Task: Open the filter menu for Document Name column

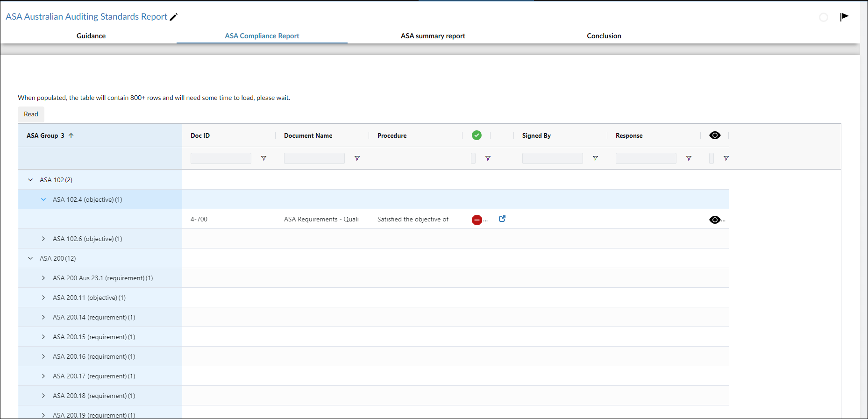Action: click(x=357, y=158)
